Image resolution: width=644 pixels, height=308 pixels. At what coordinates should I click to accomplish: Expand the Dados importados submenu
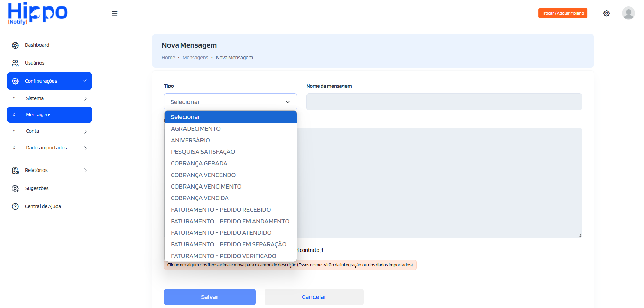pos(85,148)
